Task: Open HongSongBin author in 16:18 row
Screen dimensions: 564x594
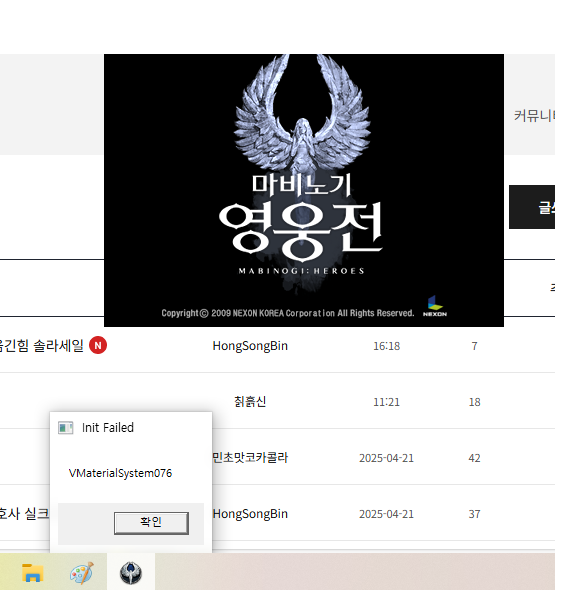Action: [250, 346]
